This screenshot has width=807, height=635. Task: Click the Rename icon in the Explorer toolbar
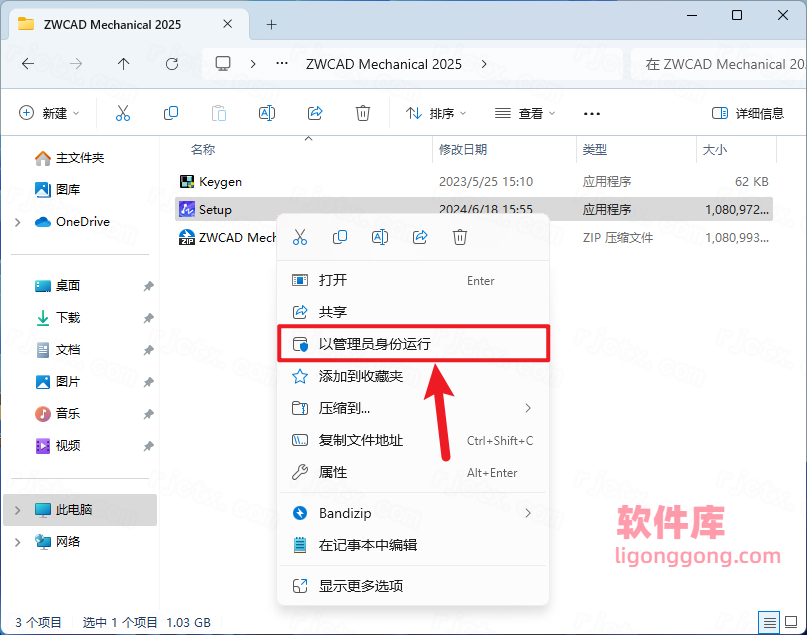(x=267, y=113)
